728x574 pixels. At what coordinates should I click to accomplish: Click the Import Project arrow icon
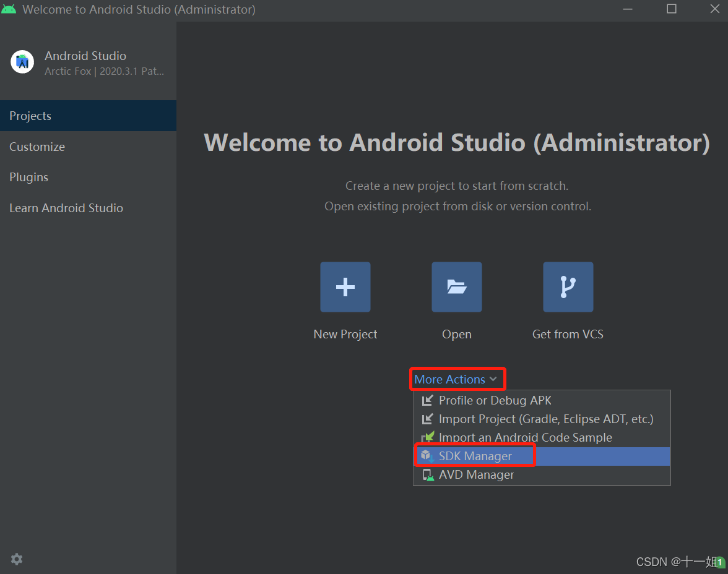point(428,419)
